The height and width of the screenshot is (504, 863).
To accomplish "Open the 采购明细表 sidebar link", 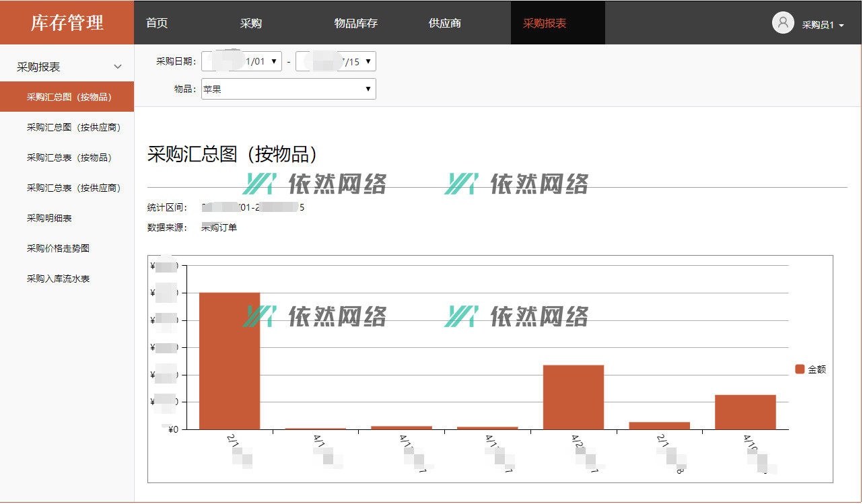I will (49, 218).
